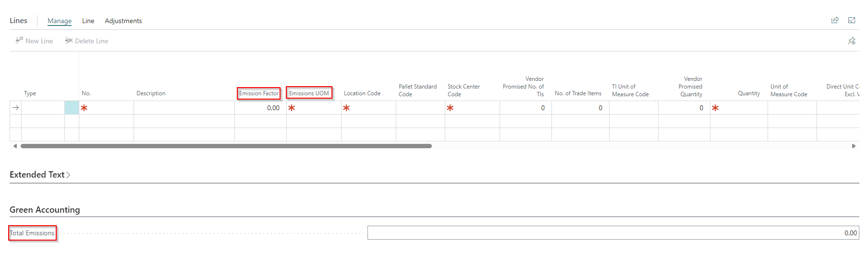The image size is (868, 256).
Task: Add a New Line
Action: coord(34,41)
